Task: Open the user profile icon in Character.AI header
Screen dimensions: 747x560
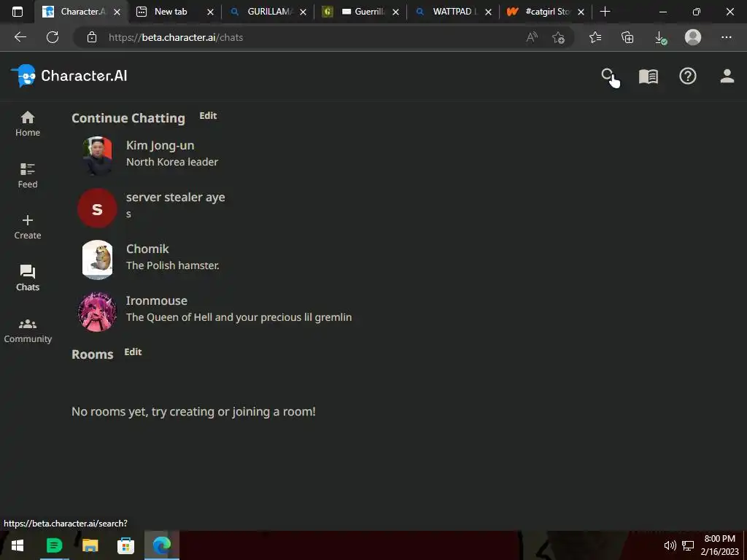Action: click(x=727, y=76)
